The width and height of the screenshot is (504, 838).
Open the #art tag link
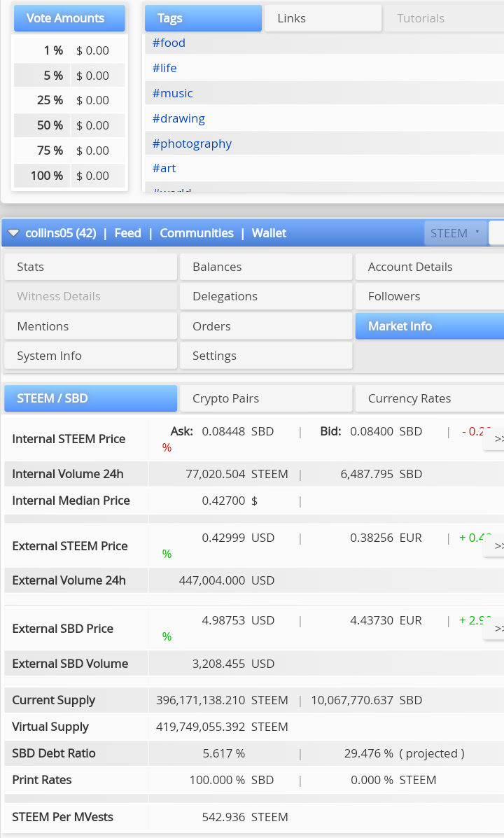pos(164,168)
